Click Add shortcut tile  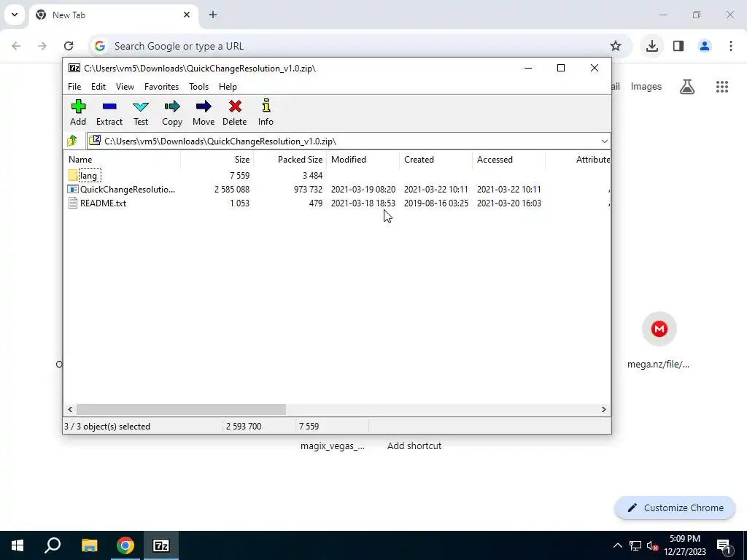(x=414, y=446)
